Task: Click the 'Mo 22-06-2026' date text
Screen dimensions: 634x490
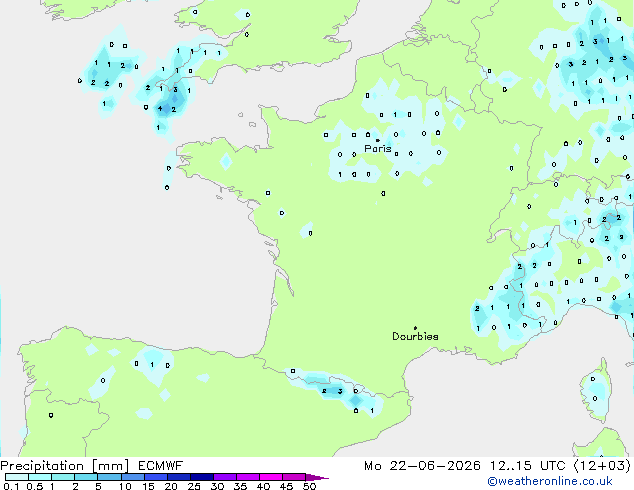Action: tap(423, 466)
